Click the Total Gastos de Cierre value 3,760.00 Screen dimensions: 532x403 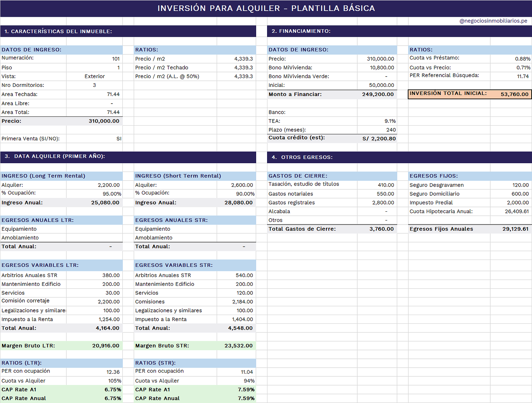tap(377, 229)
